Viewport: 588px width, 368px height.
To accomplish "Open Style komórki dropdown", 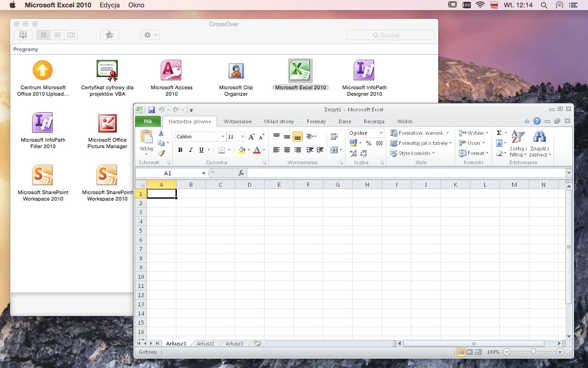I will point(413,153).
